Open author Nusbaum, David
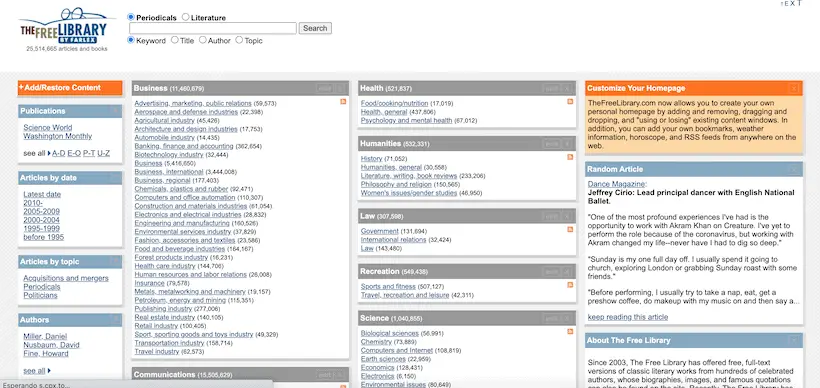This screenshot has height=388, width=820. point(51,345)
